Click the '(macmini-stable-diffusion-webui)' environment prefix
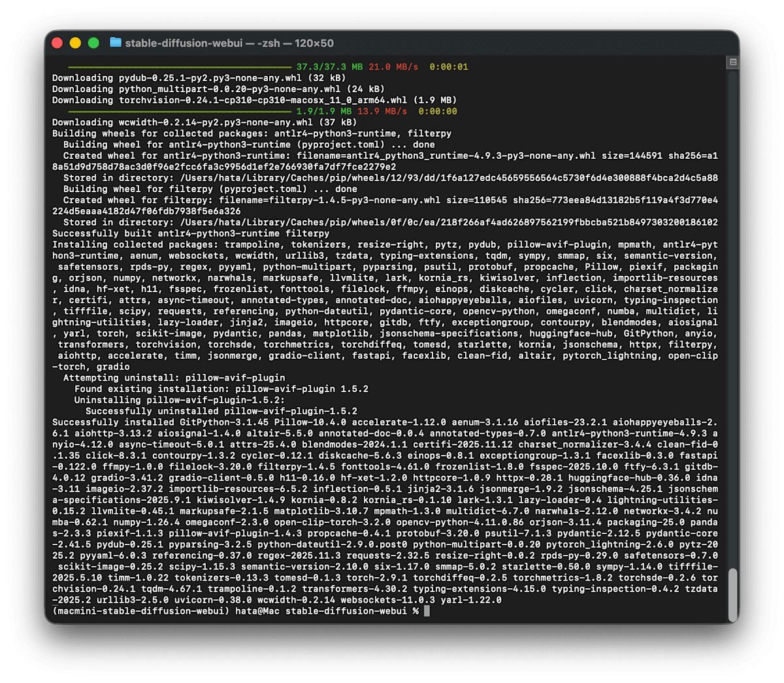 [x=141, y=611]
